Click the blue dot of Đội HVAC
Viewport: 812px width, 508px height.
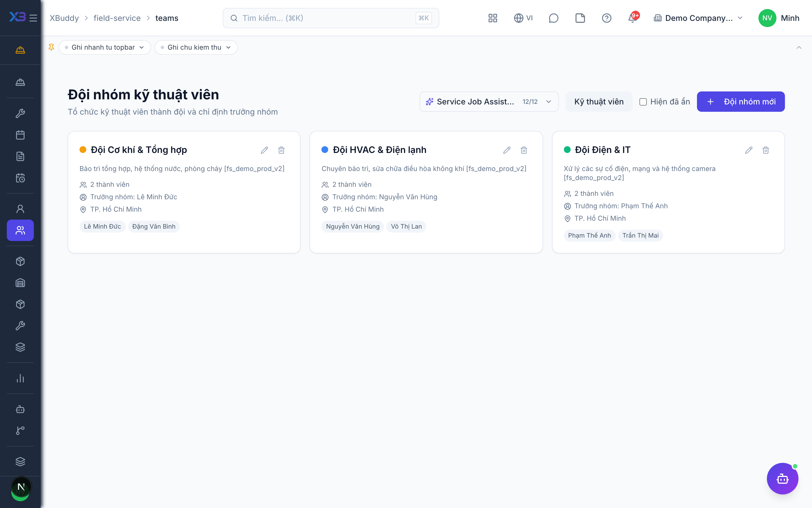325,150
